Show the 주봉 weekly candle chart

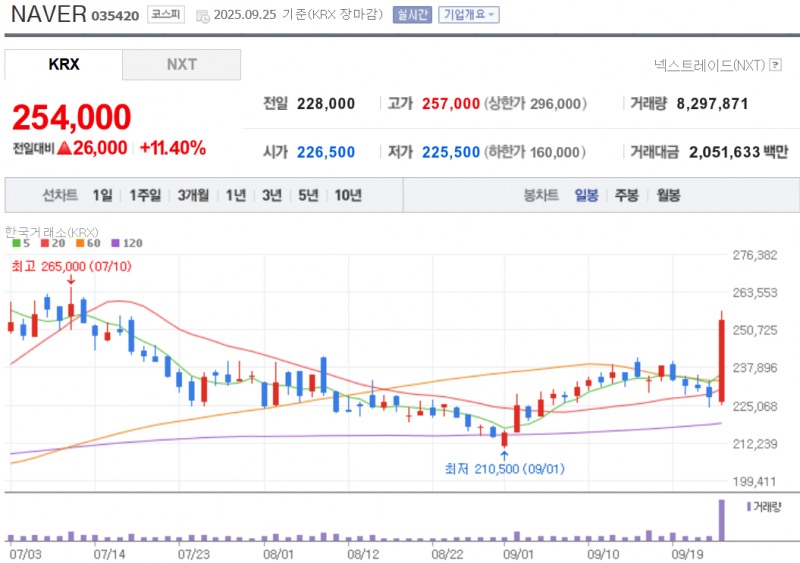[x=627, y=195]
